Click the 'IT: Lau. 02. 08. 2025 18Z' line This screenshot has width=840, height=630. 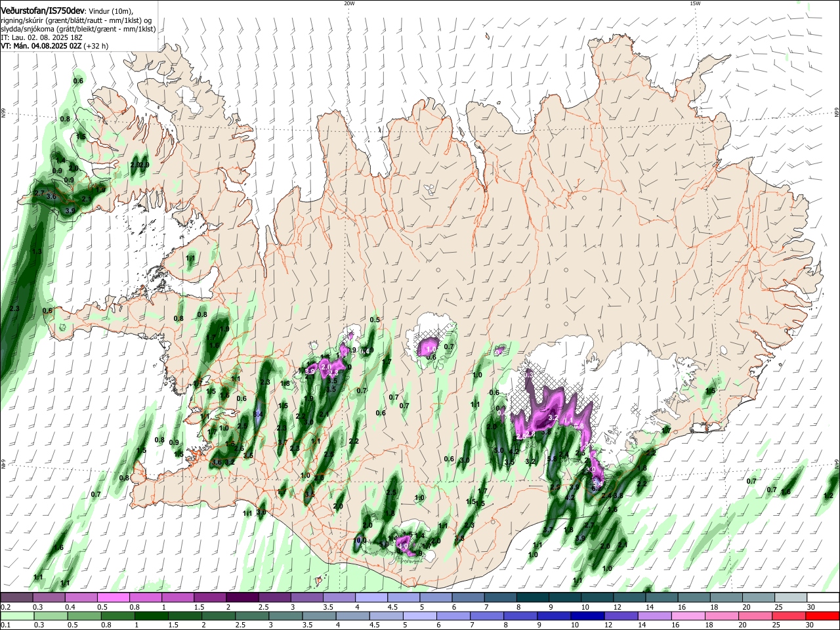(x=41, y=37)
